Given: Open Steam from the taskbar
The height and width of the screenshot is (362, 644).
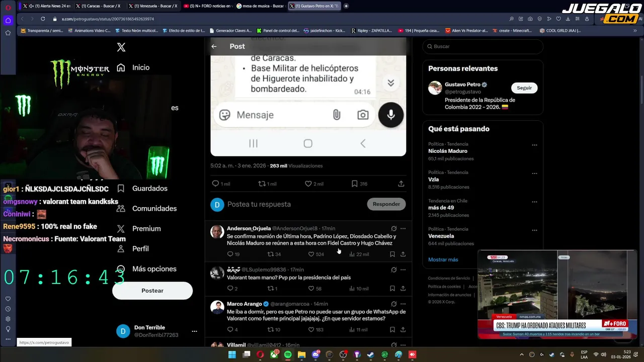Looking at the screenshot, I should (370, 354).
